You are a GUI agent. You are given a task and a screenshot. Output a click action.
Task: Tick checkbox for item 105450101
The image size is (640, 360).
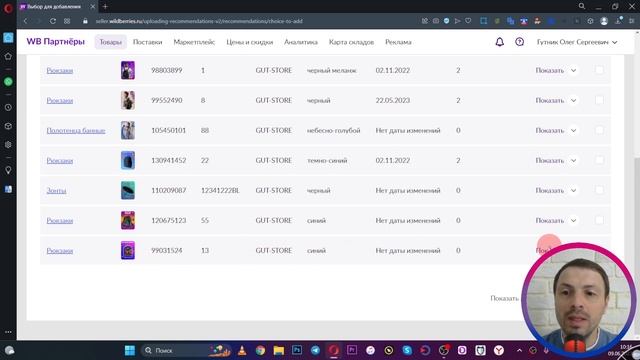[599, 130]
